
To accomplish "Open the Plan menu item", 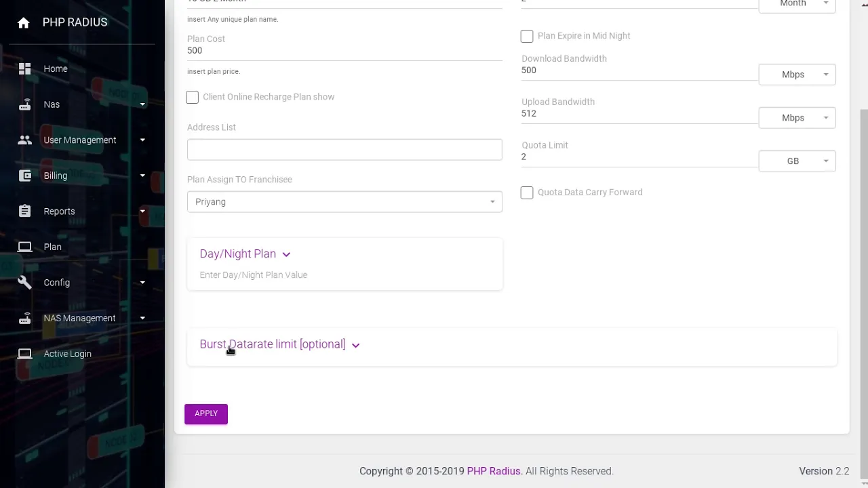I will point(53,247).
